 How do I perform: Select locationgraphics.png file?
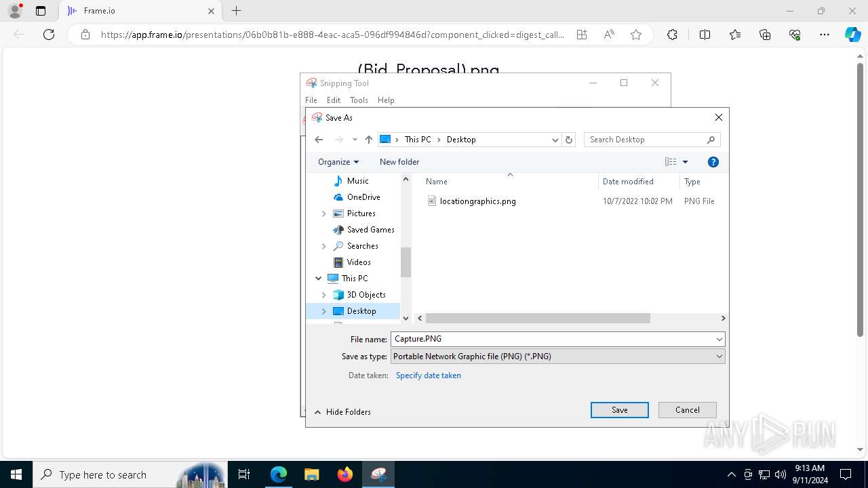point(477,201)
